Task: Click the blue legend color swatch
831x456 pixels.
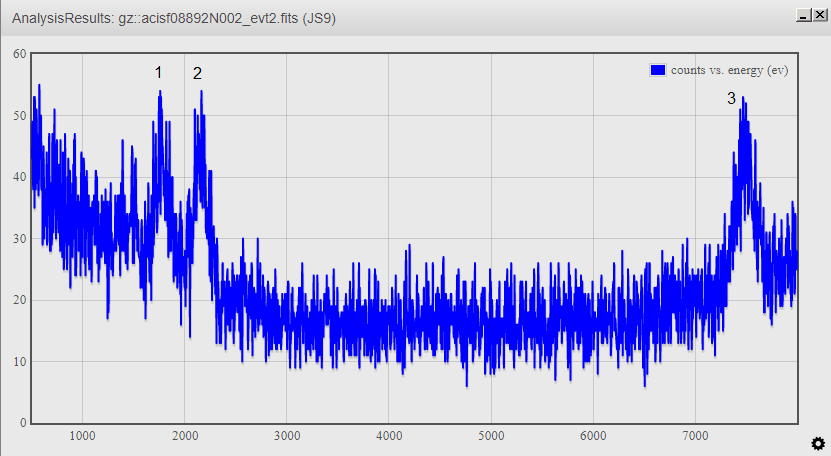Action: (658, 70)
